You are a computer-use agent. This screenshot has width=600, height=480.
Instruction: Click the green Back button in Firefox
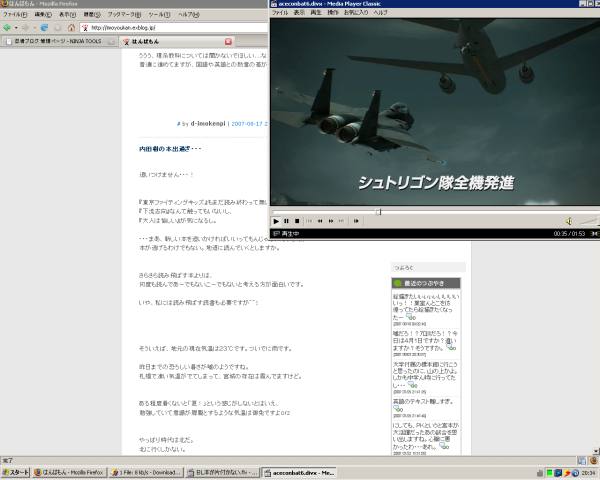pyautogui.click(x=7, y=28)
